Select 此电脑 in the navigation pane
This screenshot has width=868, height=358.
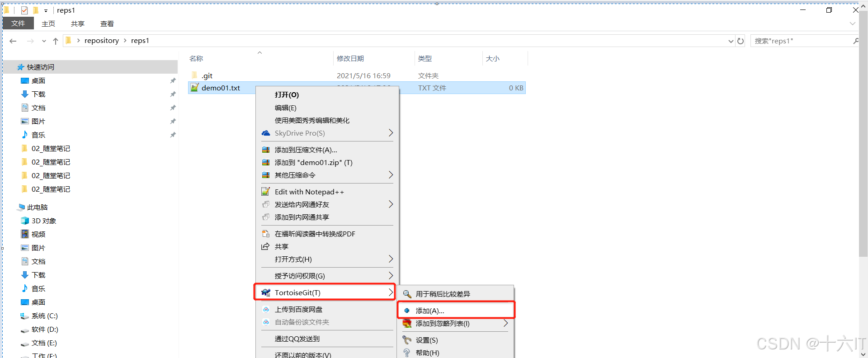(x=37, y=207)
